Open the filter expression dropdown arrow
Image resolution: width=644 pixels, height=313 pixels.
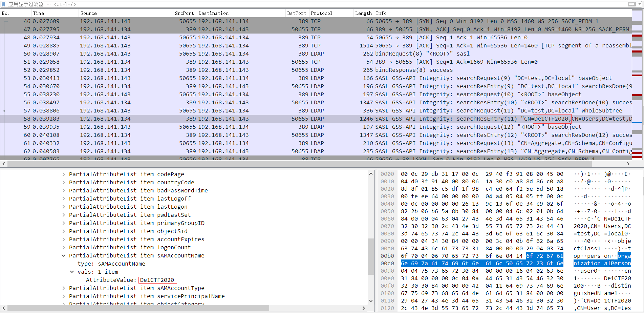point(639,4)
